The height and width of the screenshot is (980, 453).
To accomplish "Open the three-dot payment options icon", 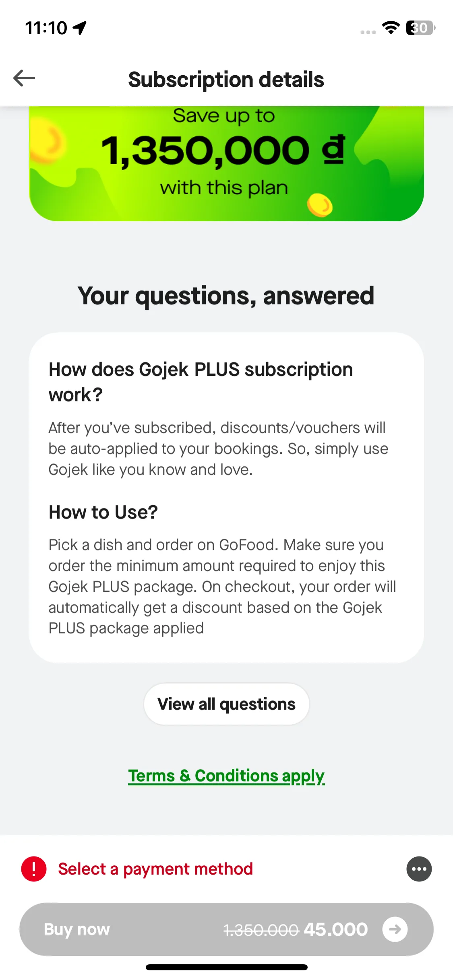I will pyautogui.click(x=419, y=869).
